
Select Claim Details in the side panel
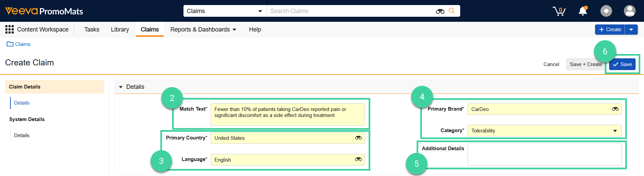click(x=54, y=87)
